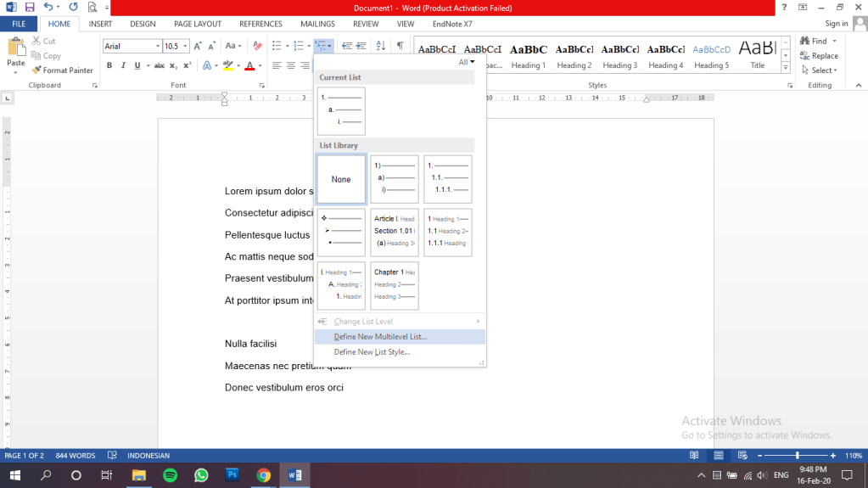Click Sign in at top right
868x488 pixels.
(837, 24)
